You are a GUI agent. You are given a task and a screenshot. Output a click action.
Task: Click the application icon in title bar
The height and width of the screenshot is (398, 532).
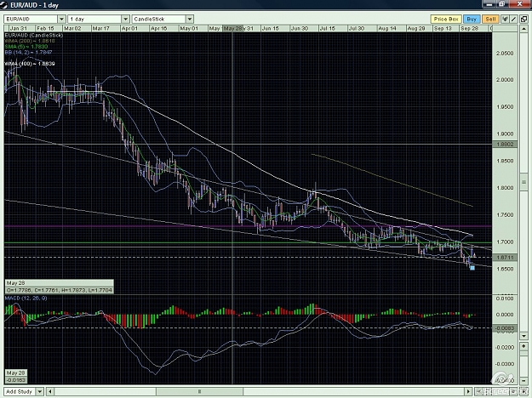click(4, 4)
